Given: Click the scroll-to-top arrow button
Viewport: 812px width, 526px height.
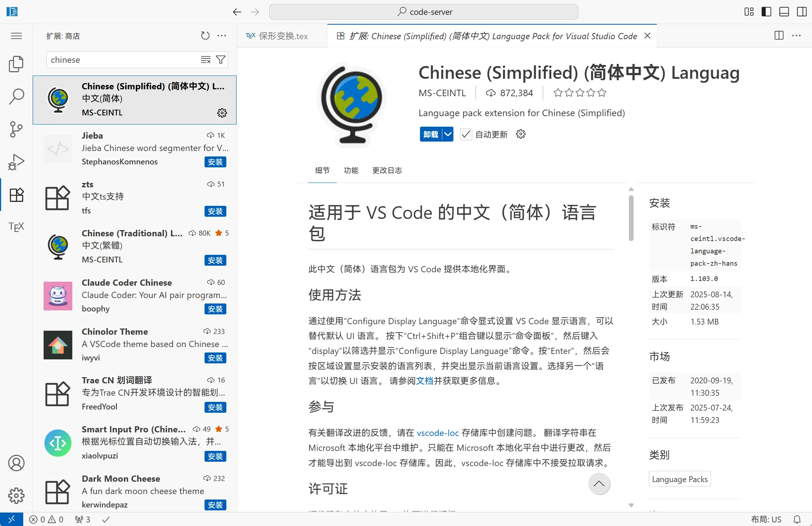Looking at the screenshot, I should click(599, 484).
